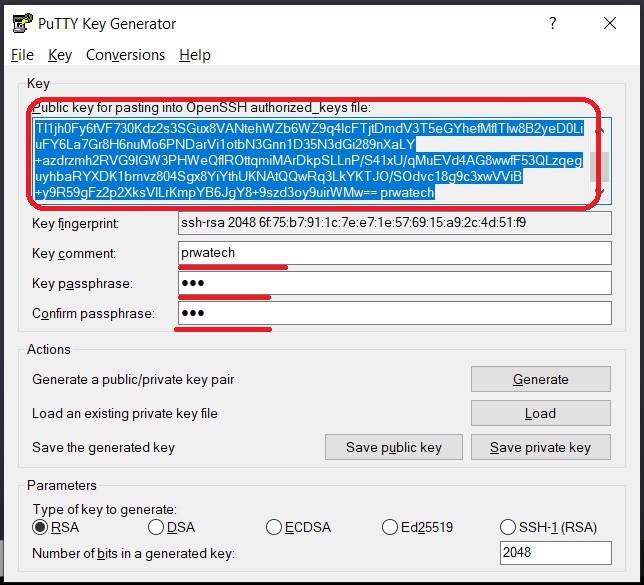Click Save public key button
The image size is (644, 585).
click(393, 447)
